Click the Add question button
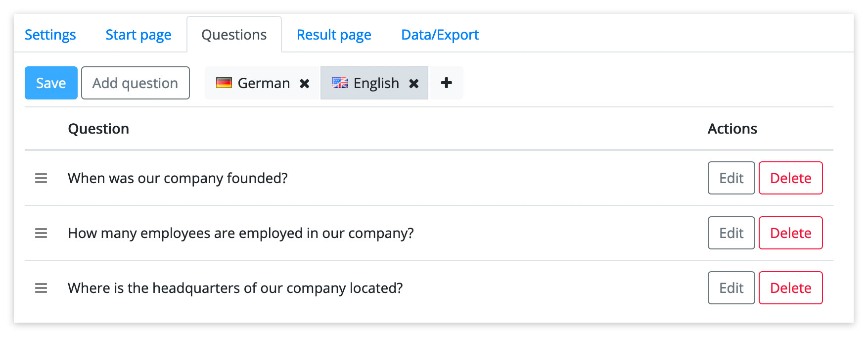 136,83
